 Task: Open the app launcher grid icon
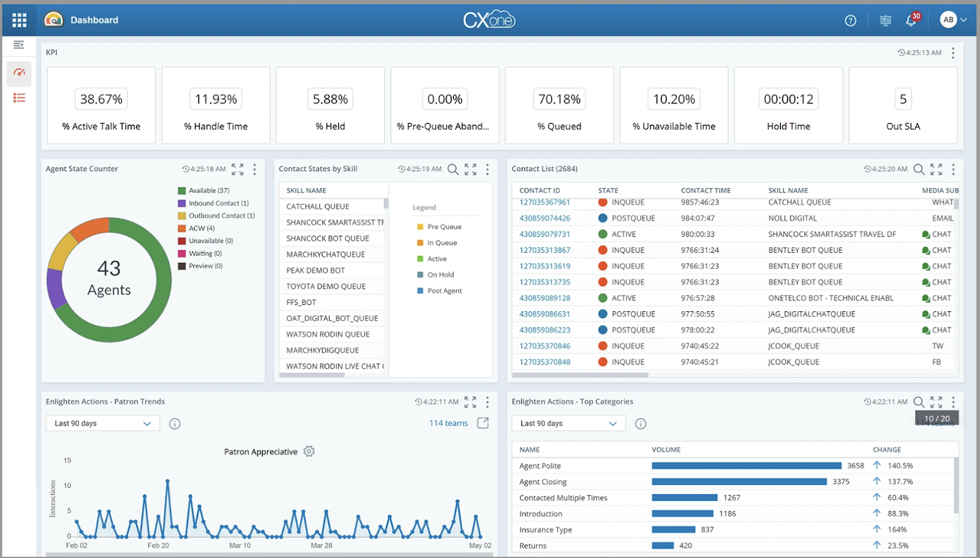click(x=19, y=20)
